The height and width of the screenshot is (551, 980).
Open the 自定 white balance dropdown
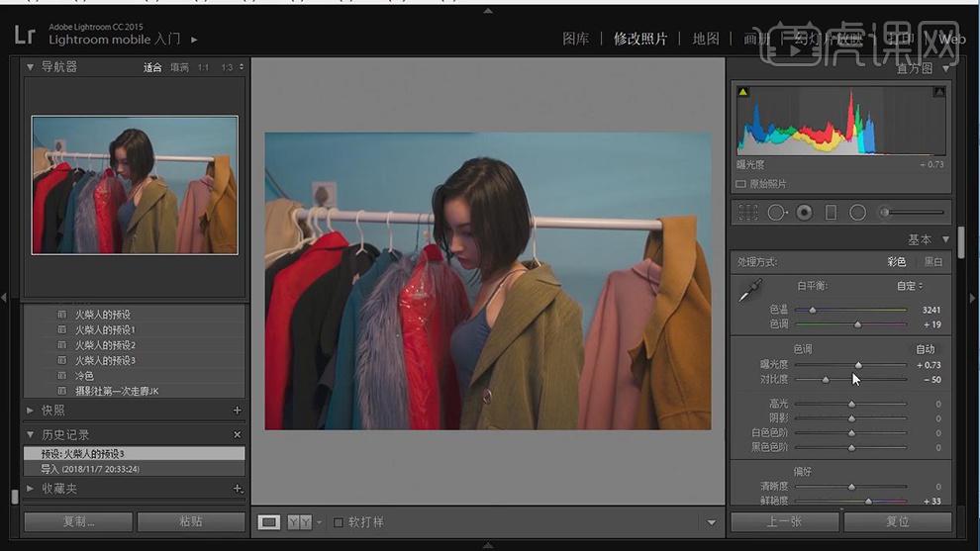point(910,286)
